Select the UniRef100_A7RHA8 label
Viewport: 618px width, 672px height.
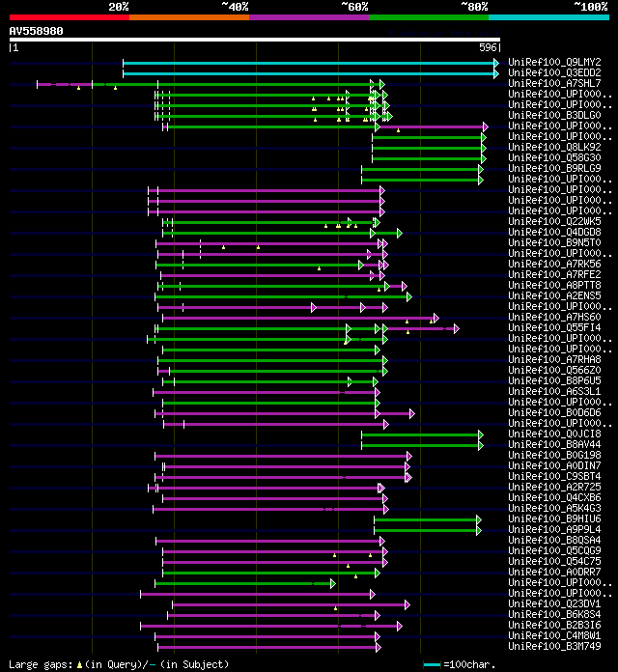(554, 359)
